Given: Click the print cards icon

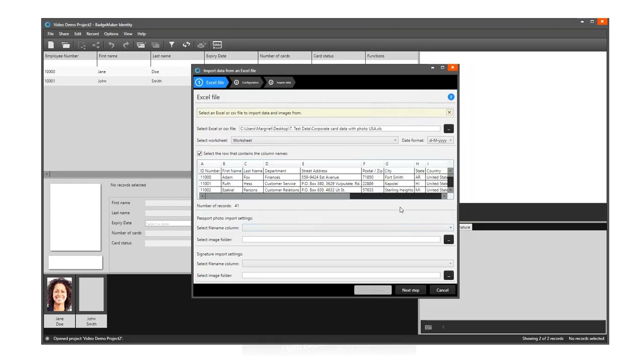Looking at the screenshot, I should click(202, 45).
